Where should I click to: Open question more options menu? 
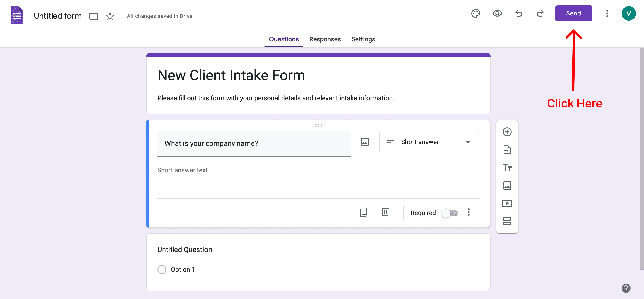tap(468, 212)
